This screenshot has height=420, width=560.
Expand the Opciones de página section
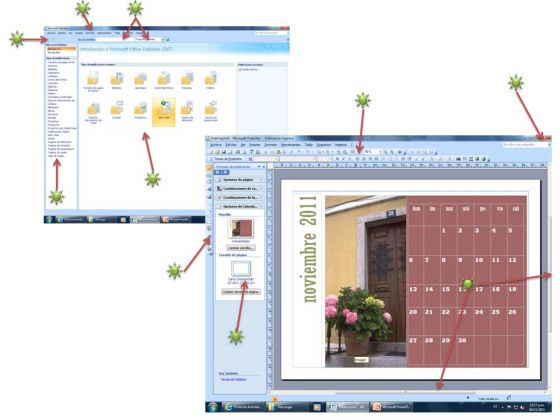[240, 180]
